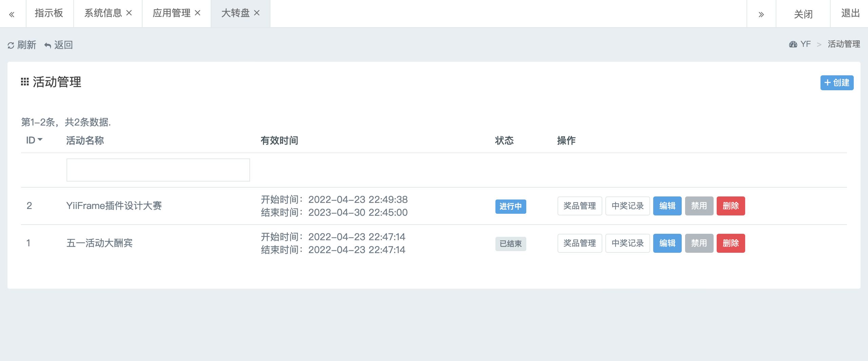Close the 系统信息 tab

(129, 13)
